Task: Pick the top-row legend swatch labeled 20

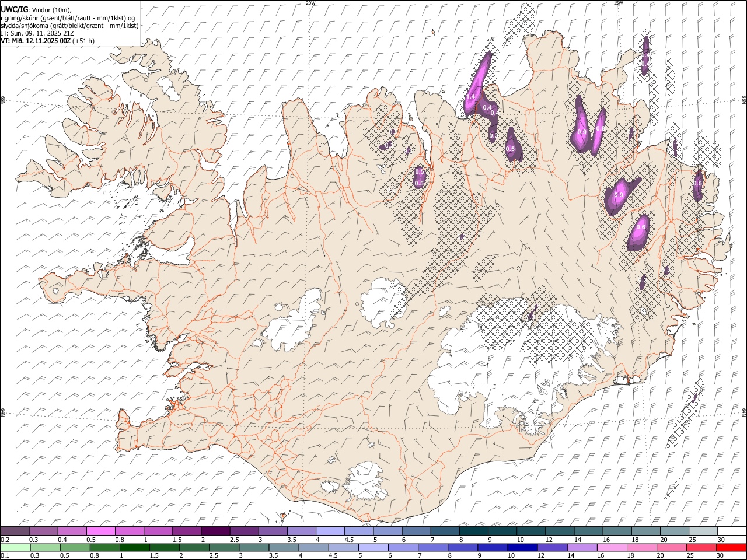Action: pos(674,531)
